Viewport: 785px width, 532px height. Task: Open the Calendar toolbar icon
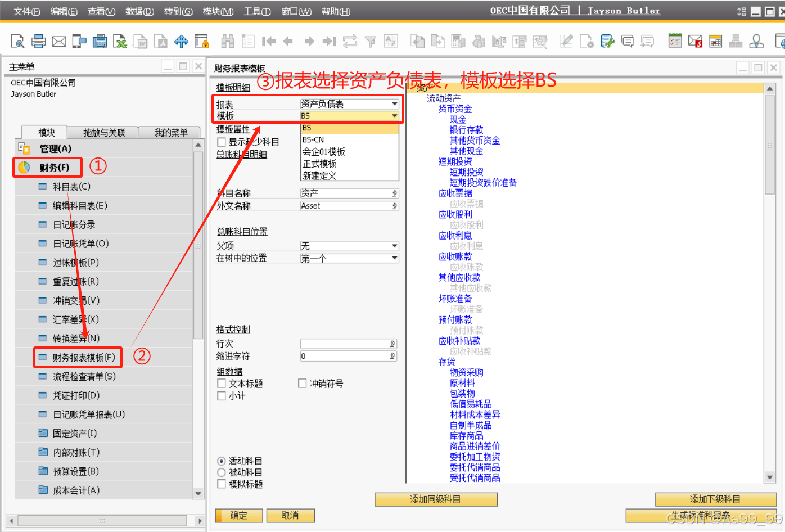[715, 40]
